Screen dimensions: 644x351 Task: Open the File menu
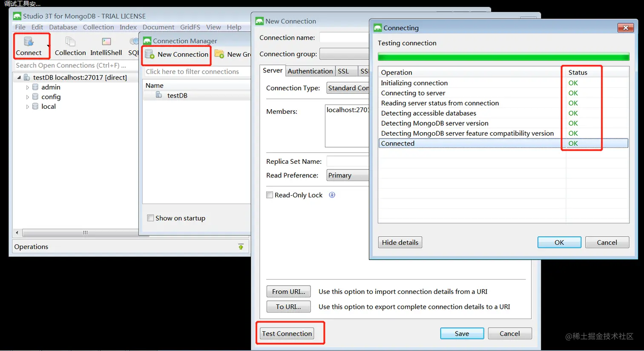click(20, 27)
